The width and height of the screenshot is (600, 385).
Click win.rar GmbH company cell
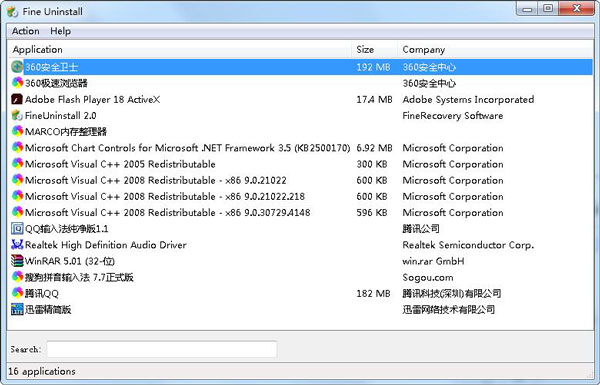pos(433,261)
